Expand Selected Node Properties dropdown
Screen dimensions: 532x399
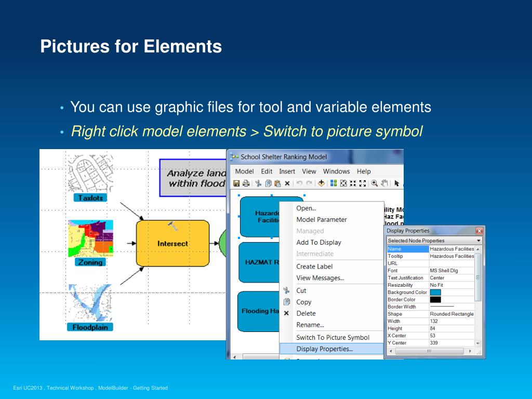[478, 241]
